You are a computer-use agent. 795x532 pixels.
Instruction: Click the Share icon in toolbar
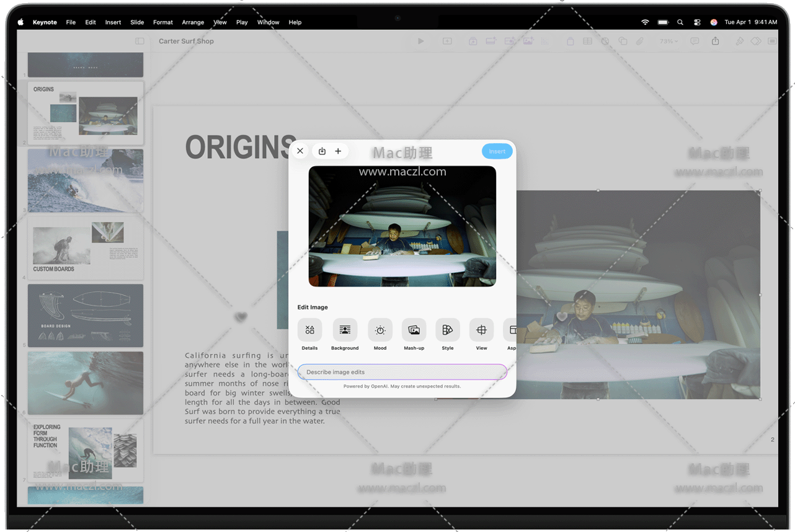click(715, 42)
